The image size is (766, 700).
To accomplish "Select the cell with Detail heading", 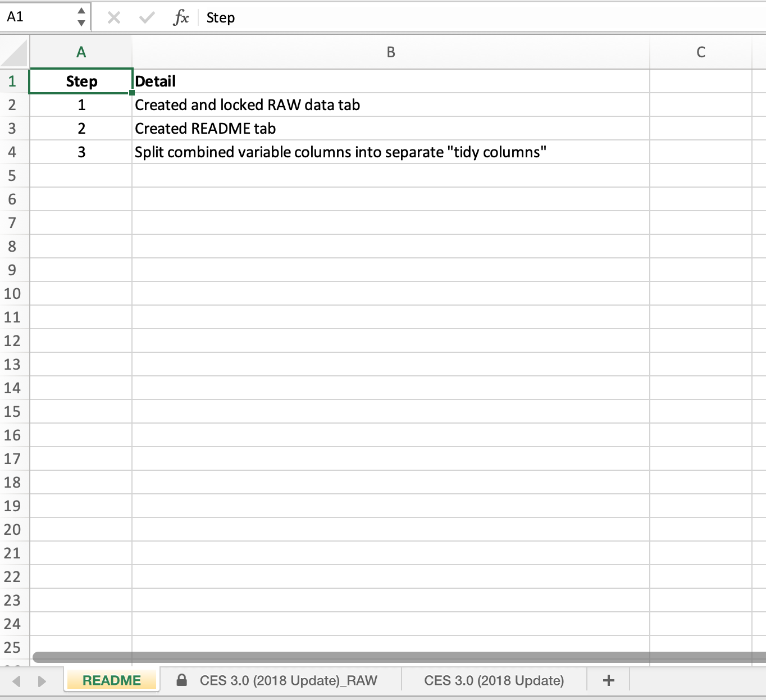I will 391,81.
